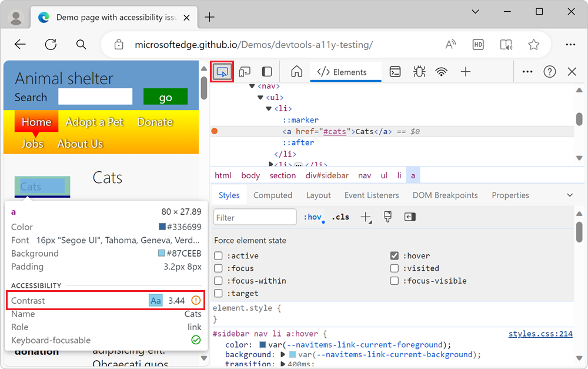Viewport: 588px width, 369px height.
Task: Click the styles Filter input field
Action: (x=255, y=217)
